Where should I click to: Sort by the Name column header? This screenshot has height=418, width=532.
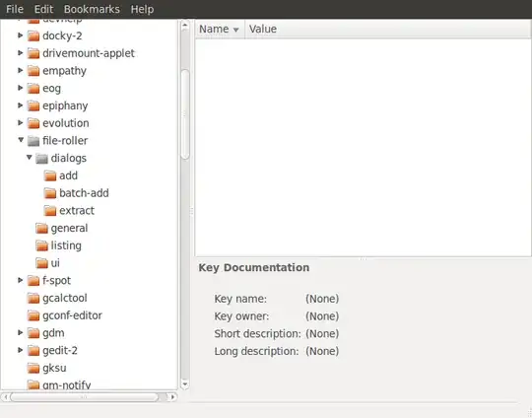click(220, 30)
